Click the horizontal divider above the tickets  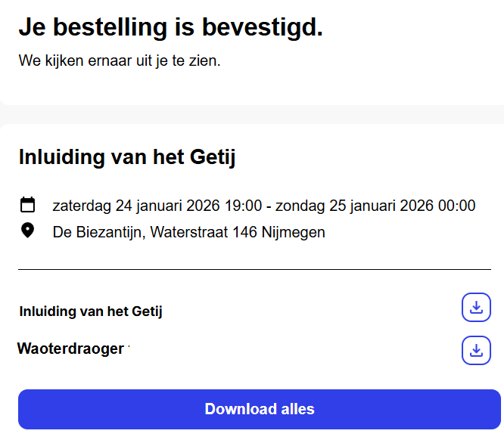tap(254, 269)
